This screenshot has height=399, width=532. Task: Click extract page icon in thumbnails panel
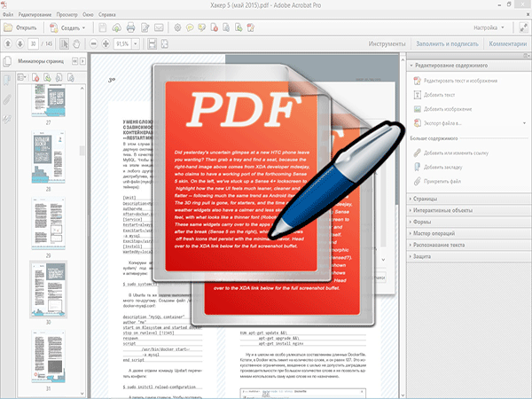point(47,78)
